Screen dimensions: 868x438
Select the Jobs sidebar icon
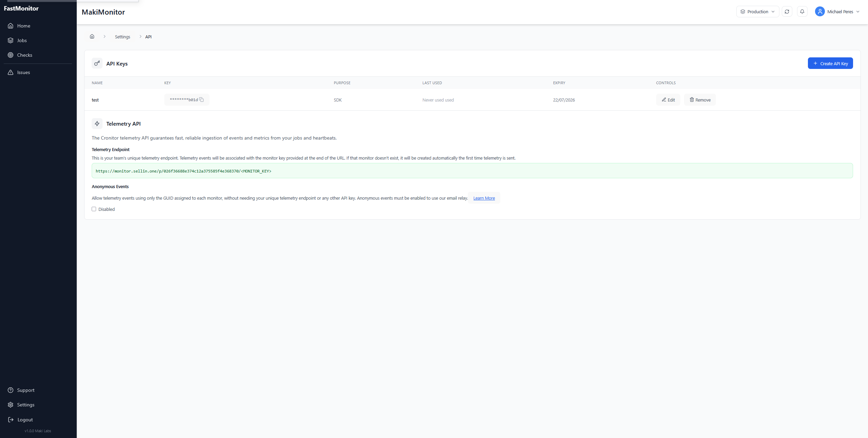coord(11,40)
